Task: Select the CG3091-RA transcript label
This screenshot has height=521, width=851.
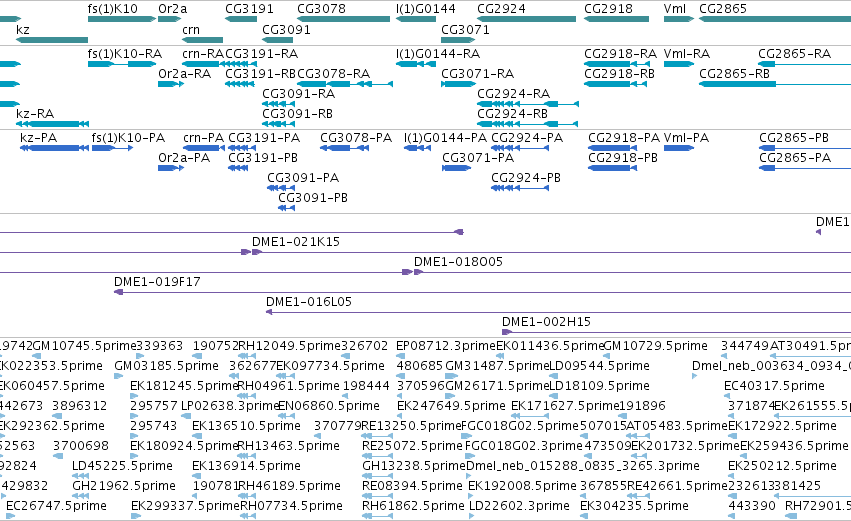Action: (x=299, y=93)
